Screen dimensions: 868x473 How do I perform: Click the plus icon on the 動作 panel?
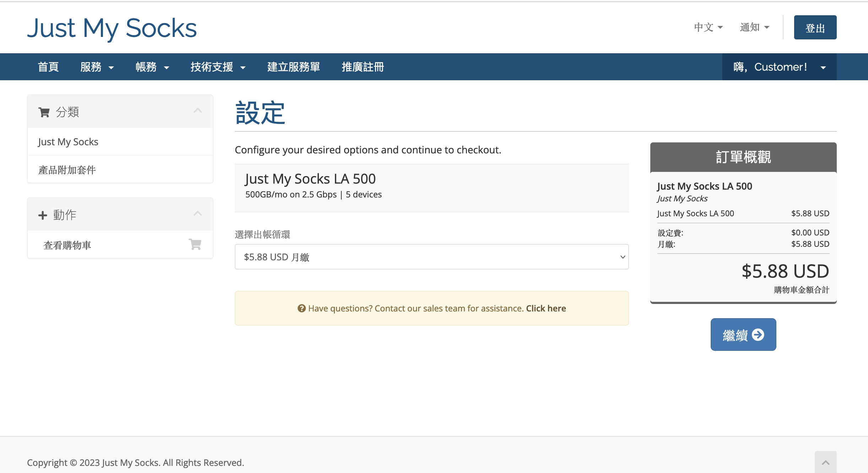[43, 214]
